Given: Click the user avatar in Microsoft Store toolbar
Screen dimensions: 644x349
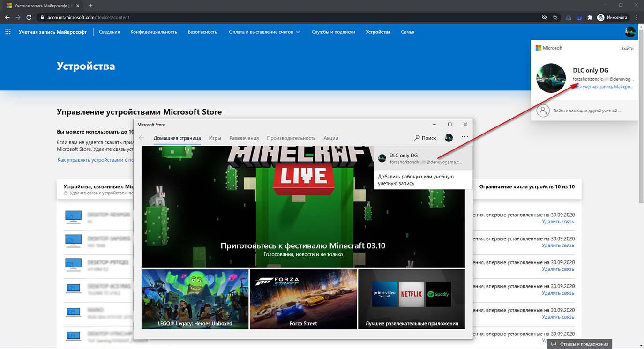Looking at the screenshot, I should click(x=449, y=138).
